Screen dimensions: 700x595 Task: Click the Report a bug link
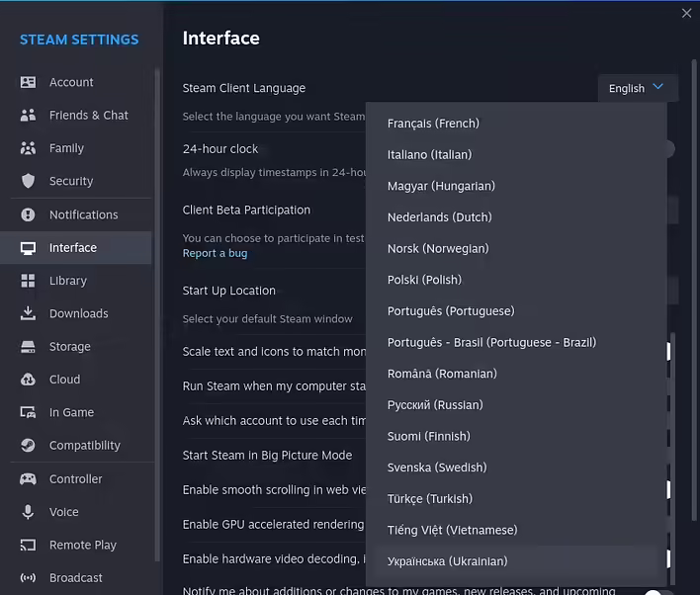tap(215, 253)
